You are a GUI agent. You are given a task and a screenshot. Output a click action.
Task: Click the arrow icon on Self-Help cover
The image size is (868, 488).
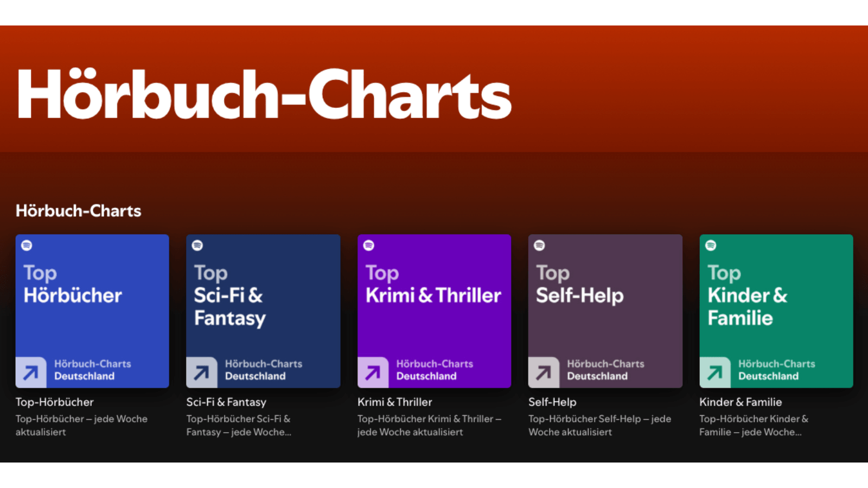click(544, 372)
